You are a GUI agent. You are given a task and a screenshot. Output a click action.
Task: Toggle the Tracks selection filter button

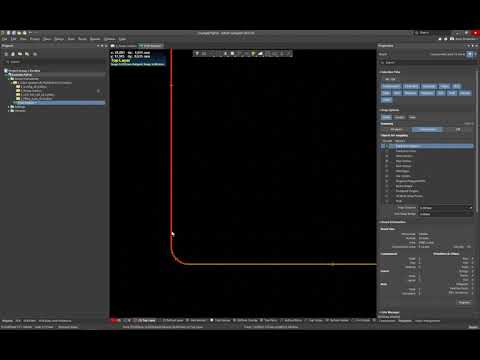444,86
